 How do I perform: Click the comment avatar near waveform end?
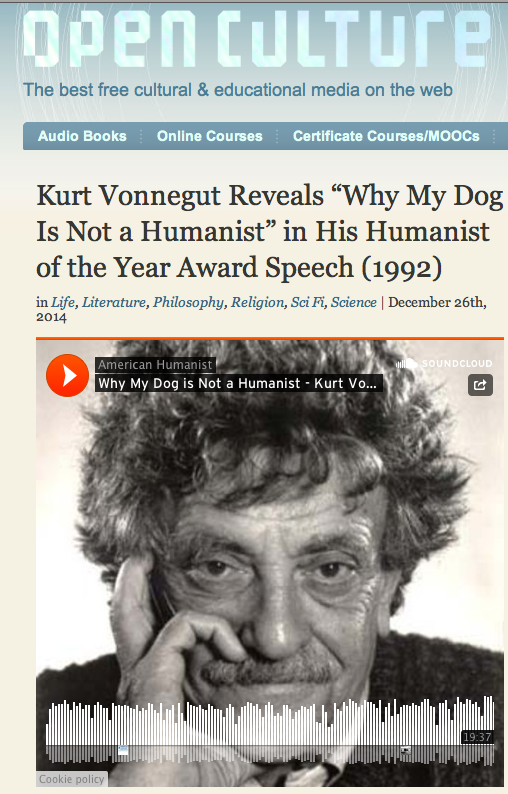point(406,750)
